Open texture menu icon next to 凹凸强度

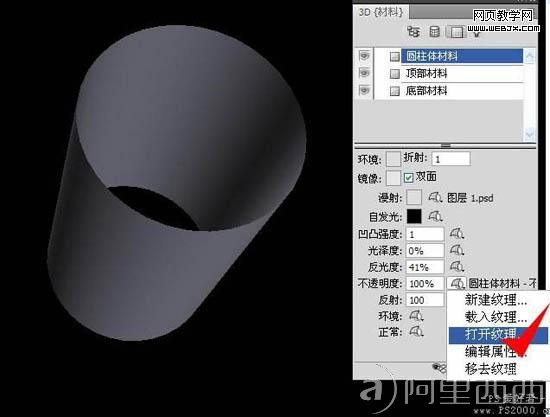(457, 234)
